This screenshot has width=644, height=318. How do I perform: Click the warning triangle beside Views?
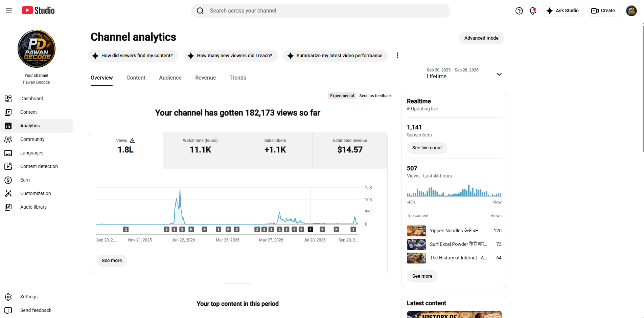(132, 141)
